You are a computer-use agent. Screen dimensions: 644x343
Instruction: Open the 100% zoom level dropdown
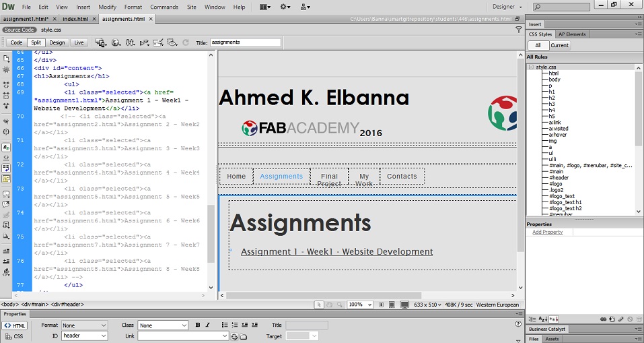pyautogui.click(x=360, y=305)
